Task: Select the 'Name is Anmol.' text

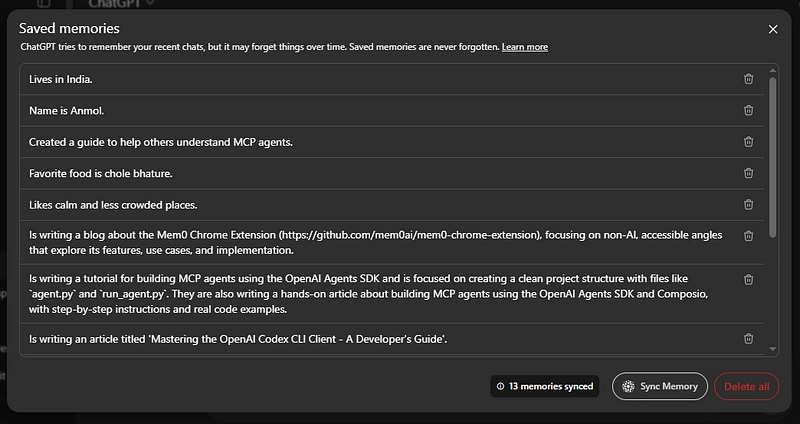Action: pyautogui.click(x=66, y=111)
